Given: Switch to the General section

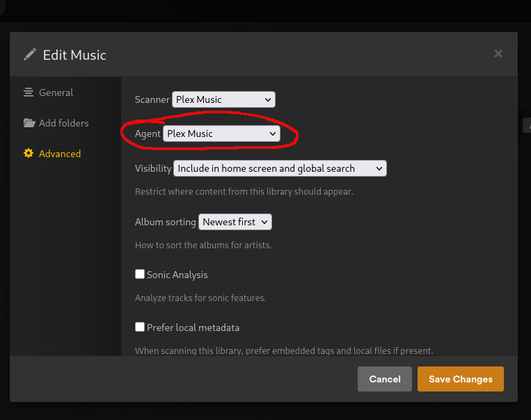Looking at the screenshot, I should (56, 92).
